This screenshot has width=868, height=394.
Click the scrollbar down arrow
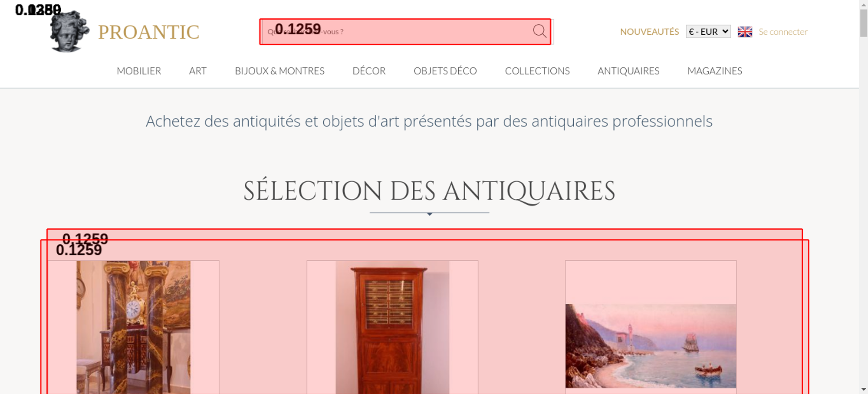tap(864, 389)
